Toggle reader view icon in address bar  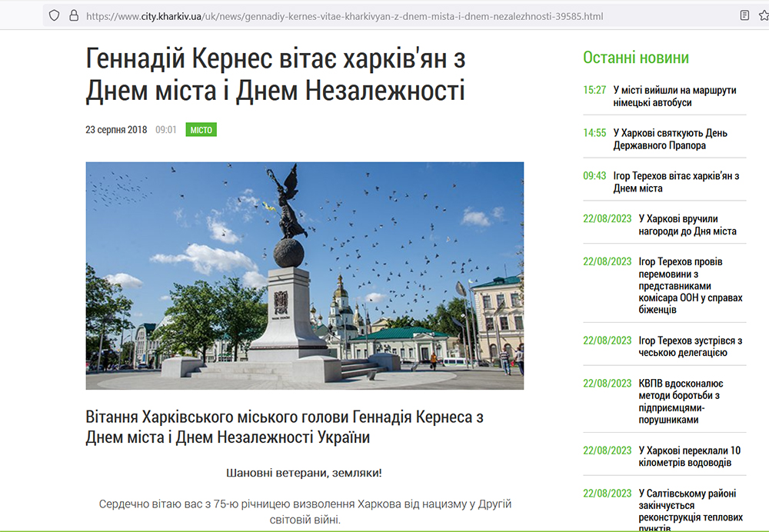(x=744, y=15)
